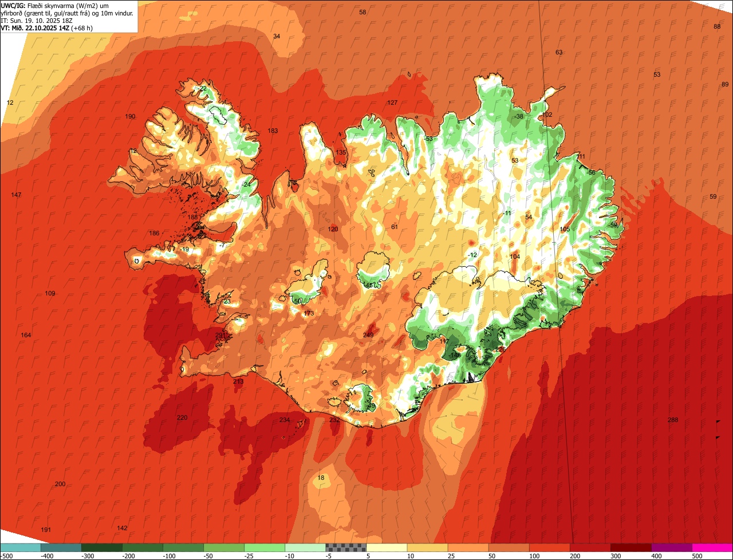Click the map value 34 in the north sea
Viewport: 733px width, 560px height.
(277, 36)
